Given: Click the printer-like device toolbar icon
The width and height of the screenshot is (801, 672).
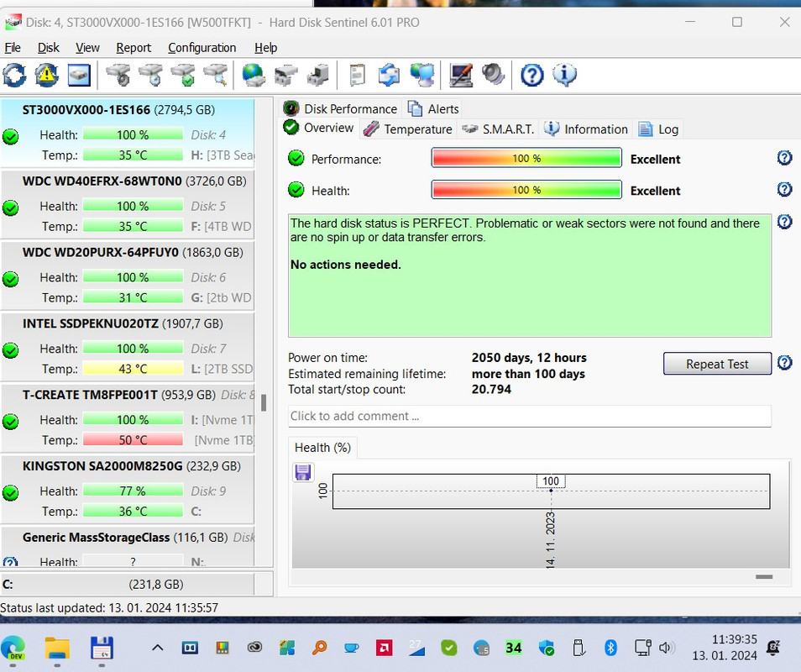Looking at the screenshot, I should point(286,75).
